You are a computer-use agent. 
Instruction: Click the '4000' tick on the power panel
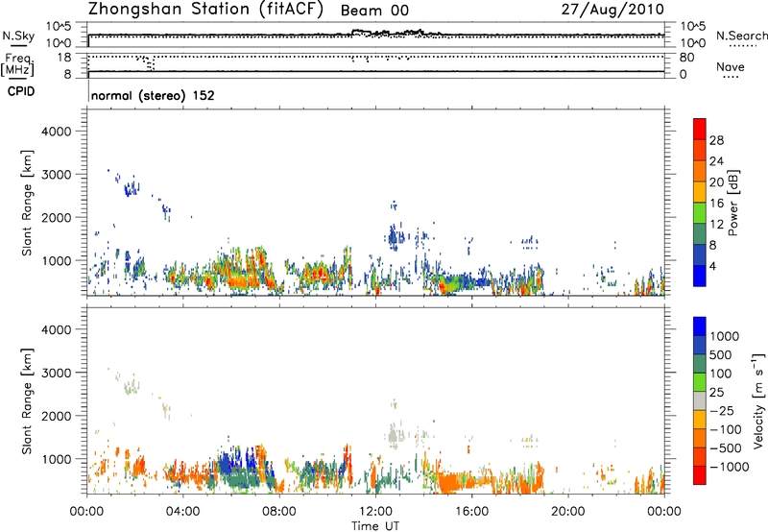(56, 132)
